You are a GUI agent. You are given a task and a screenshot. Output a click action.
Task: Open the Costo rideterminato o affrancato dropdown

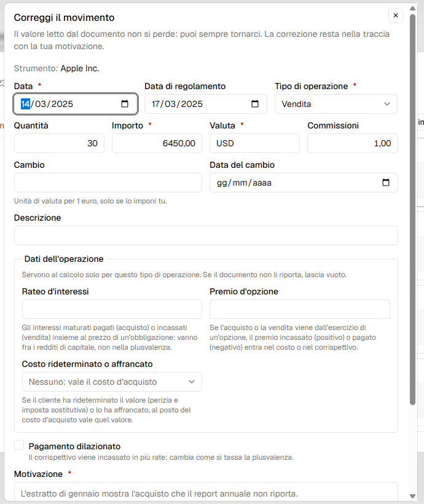click(112, 382)
